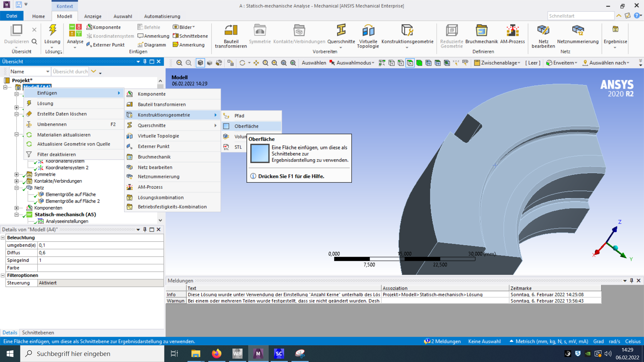This screenshot has width=644, height=362.
Task: Expand the Komponenten tree node
Action: pos(16,208)
